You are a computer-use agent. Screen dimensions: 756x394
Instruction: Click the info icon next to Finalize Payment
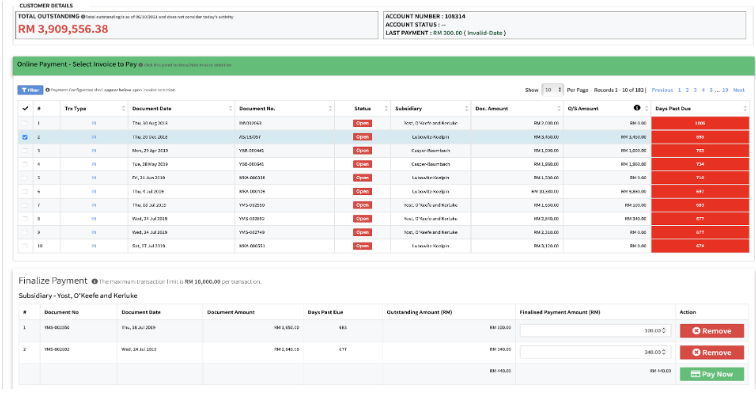(94, 282)
